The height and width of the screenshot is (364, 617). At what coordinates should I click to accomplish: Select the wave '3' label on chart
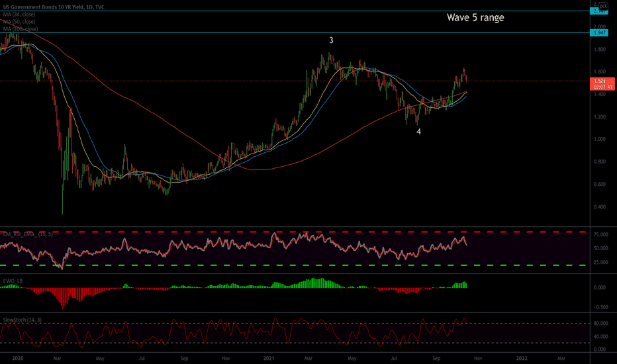coord(331,40)
